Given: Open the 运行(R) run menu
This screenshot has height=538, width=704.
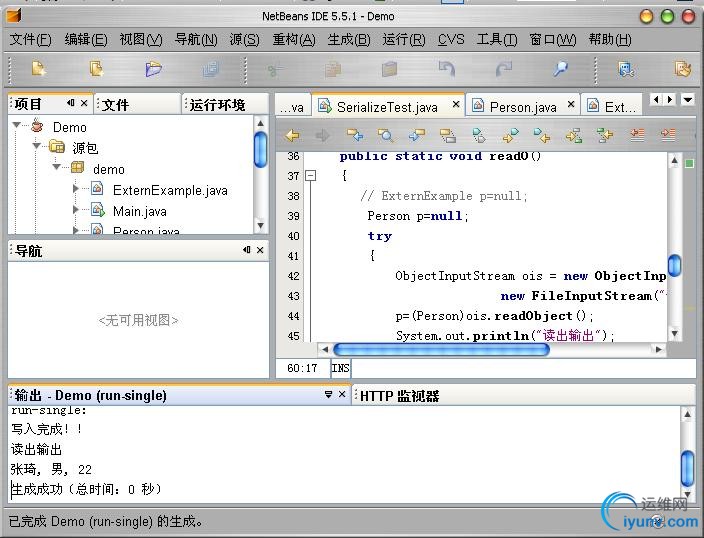Looking at the screenshot, I should click(x=404, y=40).
